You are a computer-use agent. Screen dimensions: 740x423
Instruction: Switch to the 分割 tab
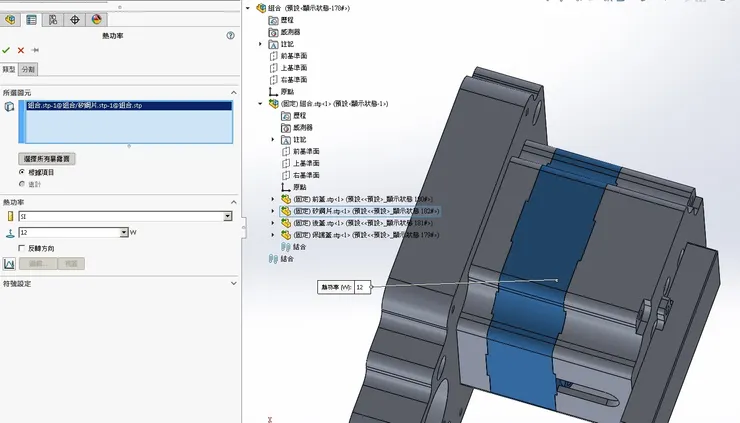(28, 69)
